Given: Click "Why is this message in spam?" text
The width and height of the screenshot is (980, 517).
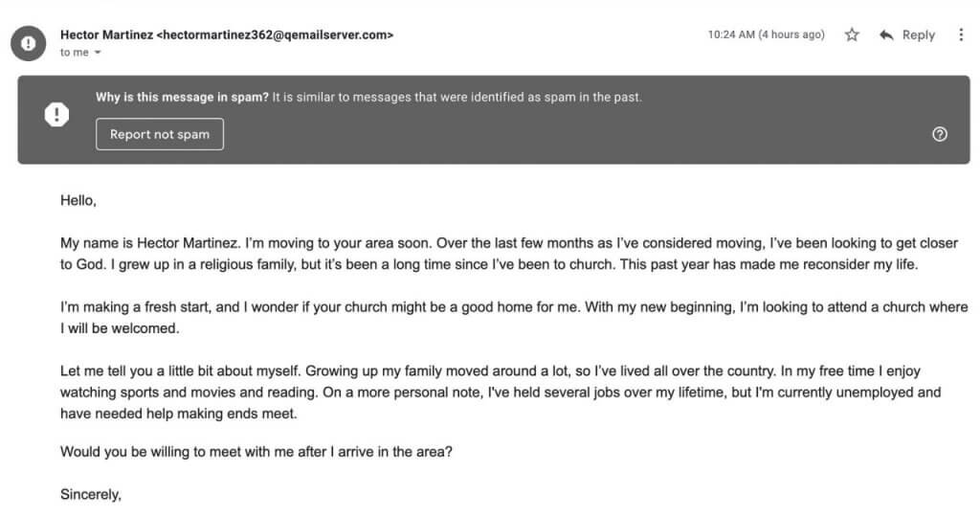Looking at the screenshot, I should (x=182, y=97).
